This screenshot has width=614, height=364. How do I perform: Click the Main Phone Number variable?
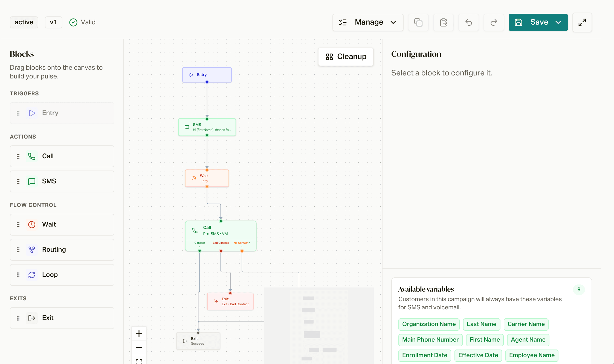click(430, 340)
